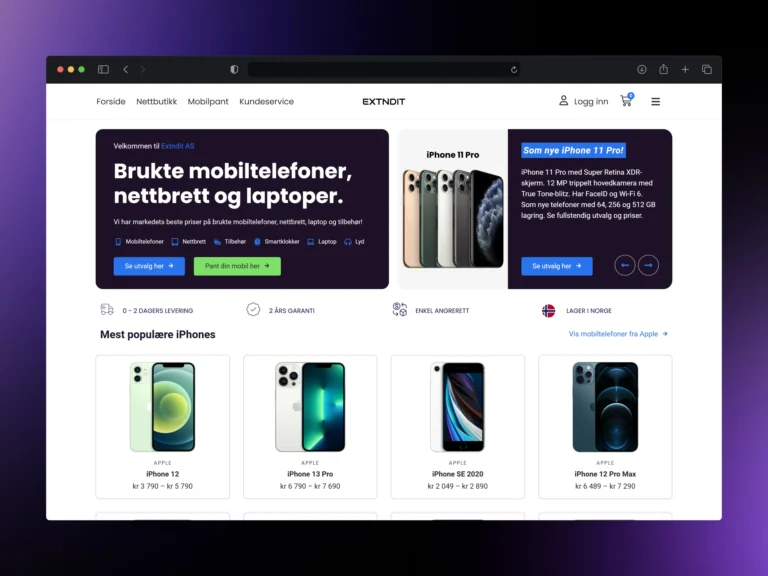Click the green Pant din mobil her button

(x=237, y=266)
